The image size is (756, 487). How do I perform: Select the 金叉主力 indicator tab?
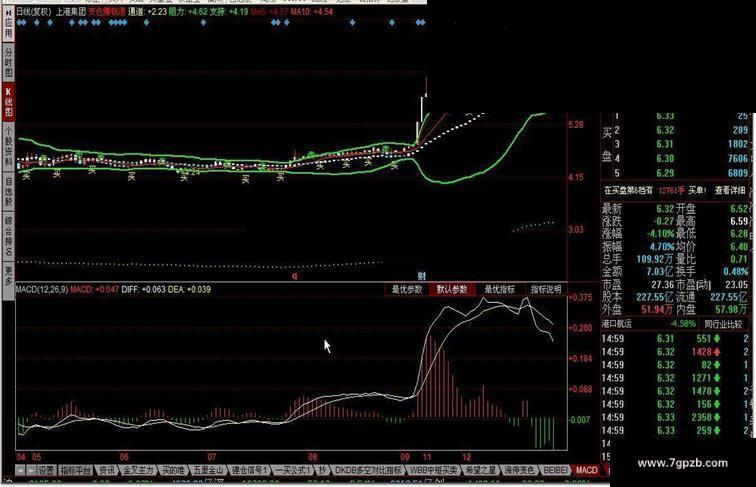138,470
